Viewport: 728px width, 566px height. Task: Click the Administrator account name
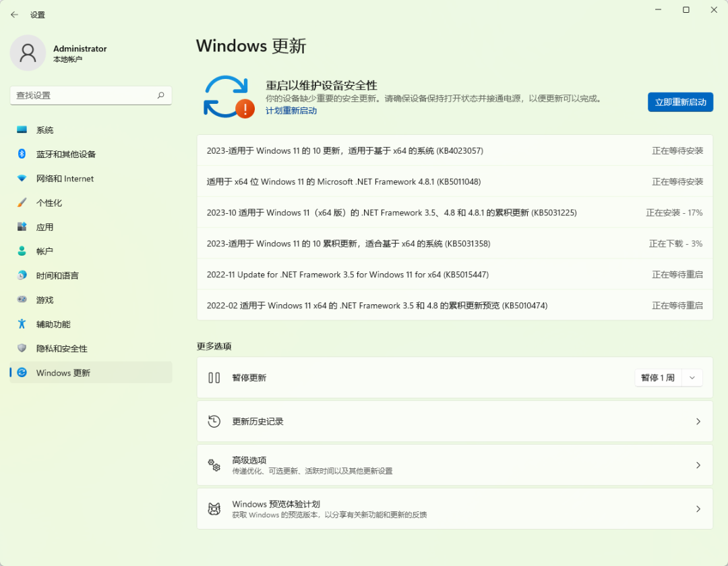tap(80, 49)
